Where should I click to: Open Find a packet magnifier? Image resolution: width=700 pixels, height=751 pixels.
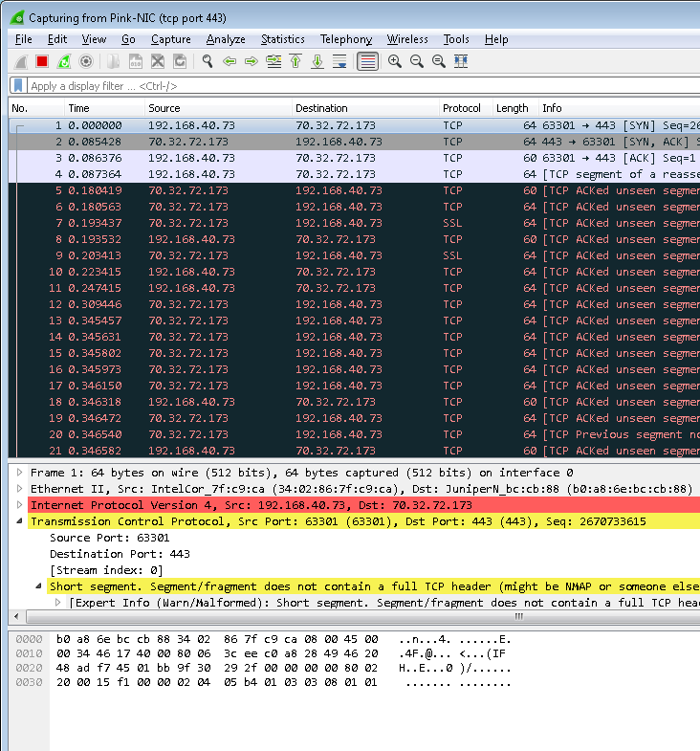click(208, 61)
